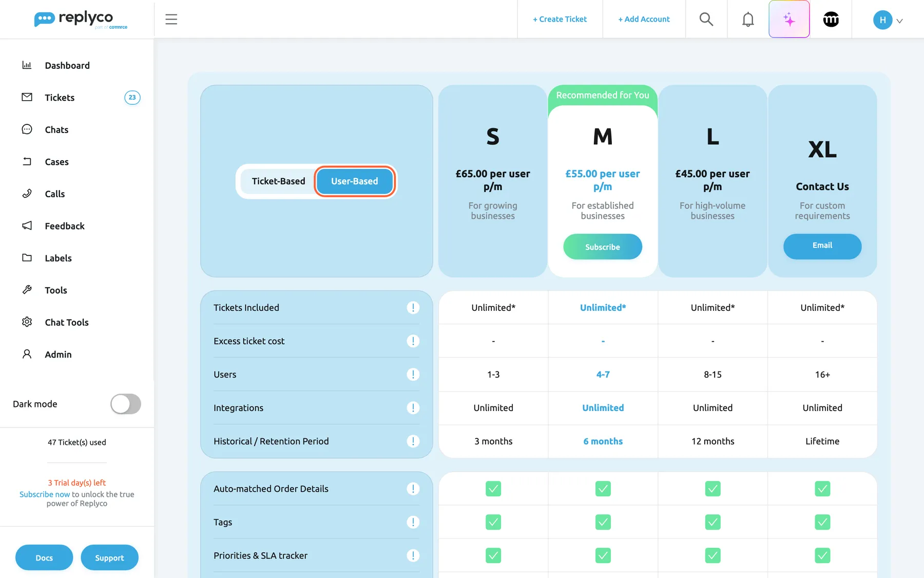924x578 pixels.
Task: Click XL plan Priorities & SLA checkmark
Action: point(822,555)
